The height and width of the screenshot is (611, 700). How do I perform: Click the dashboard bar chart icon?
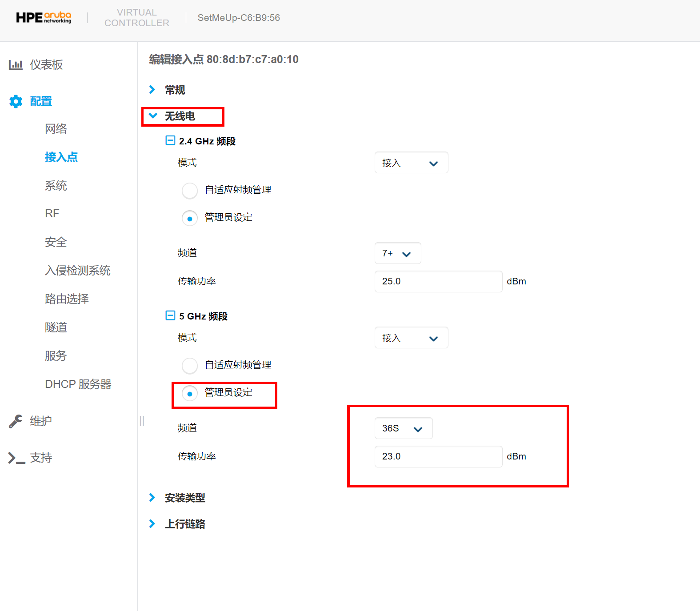(x=16, y=65)
